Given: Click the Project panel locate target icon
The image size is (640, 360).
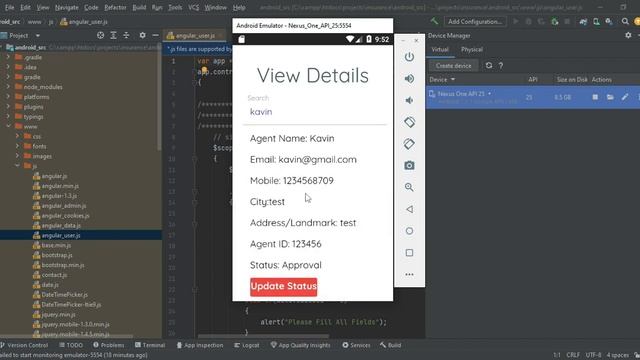Looking at the screenshot, I should click(100, 36).
